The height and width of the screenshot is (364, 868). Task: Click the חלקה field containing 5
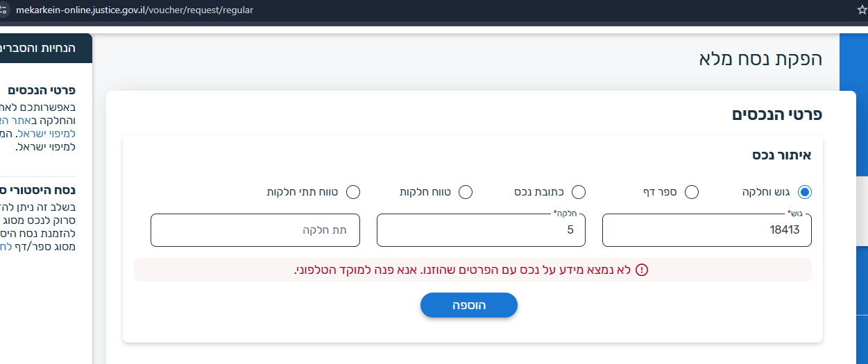click(x=481, y=230)
